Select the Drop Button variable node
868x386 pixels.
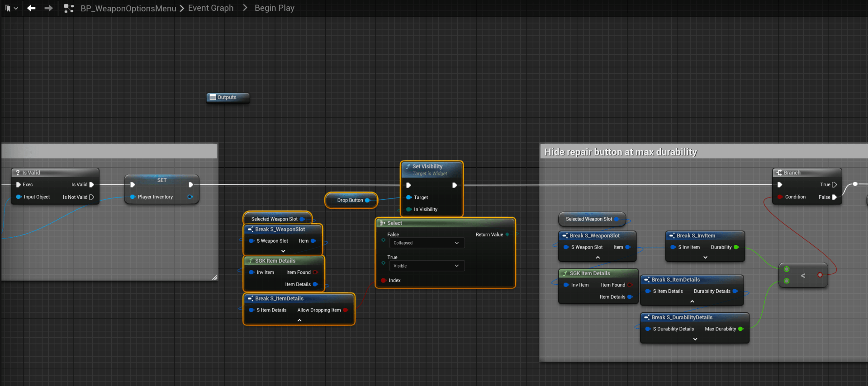350,200
